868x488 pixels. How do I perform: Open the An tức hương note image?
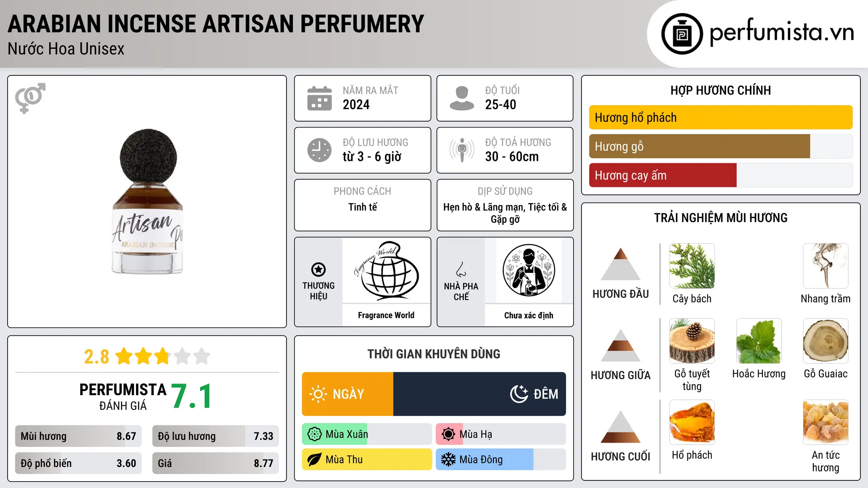tap(826, 422)
